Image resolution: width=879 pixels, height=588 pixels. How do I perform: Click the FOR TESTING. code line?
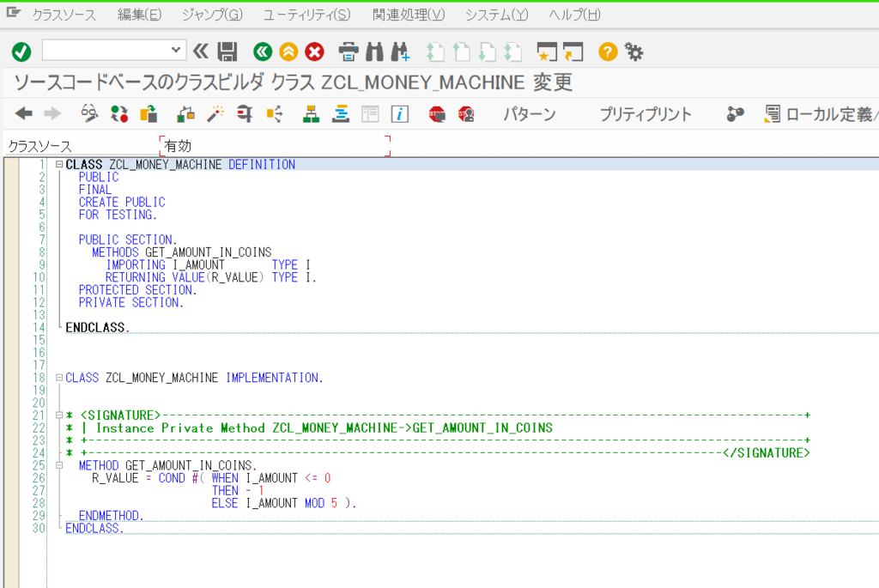click(118, 215)
